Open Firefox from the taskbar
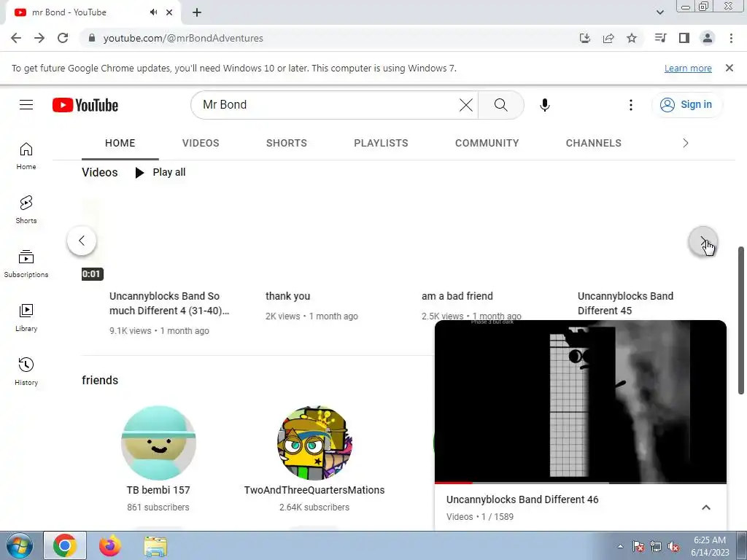747x560 pixels. (x=110, y=545)
